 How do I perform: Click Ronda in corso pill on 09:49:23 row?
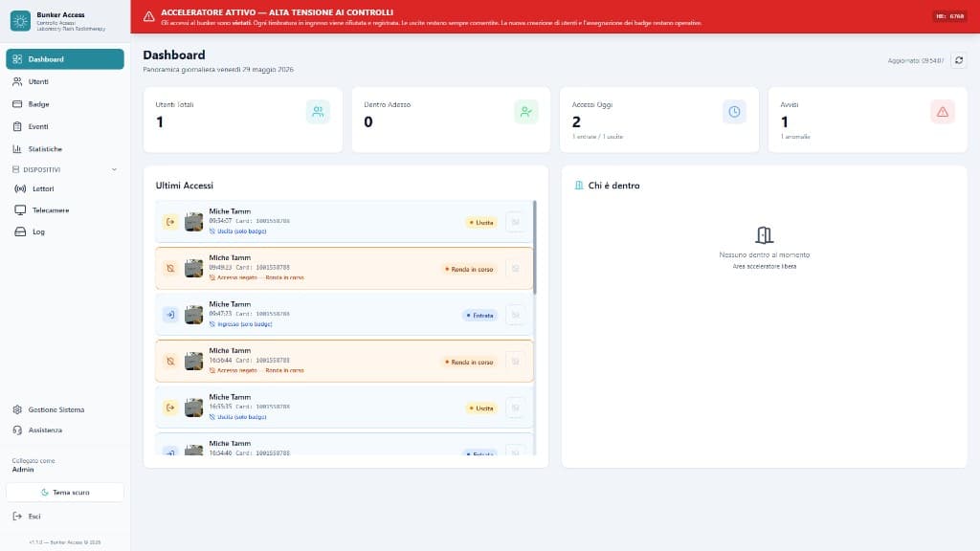(469, 269)
